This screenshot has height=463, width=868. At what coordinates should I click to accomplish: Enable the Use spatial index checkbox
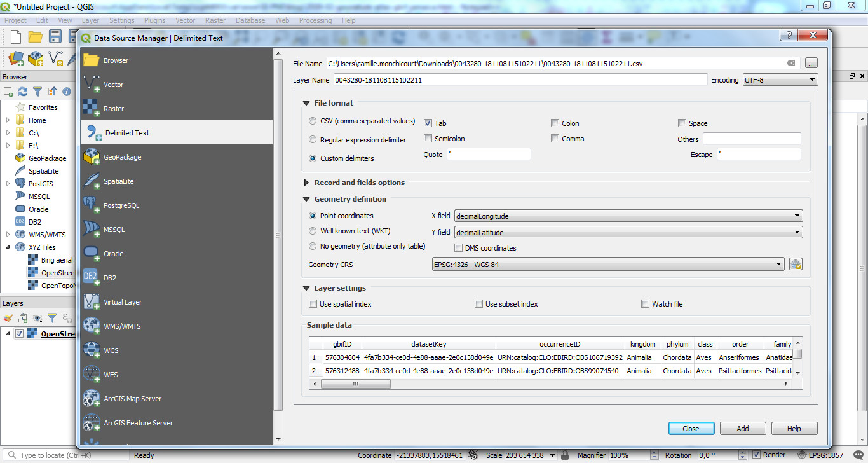coord(313,304)
